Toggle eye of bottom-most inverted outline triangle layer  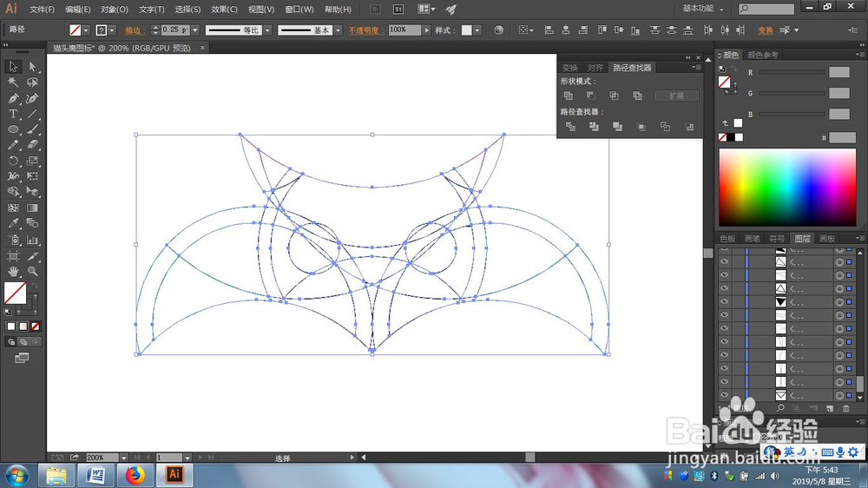[724, 395]
